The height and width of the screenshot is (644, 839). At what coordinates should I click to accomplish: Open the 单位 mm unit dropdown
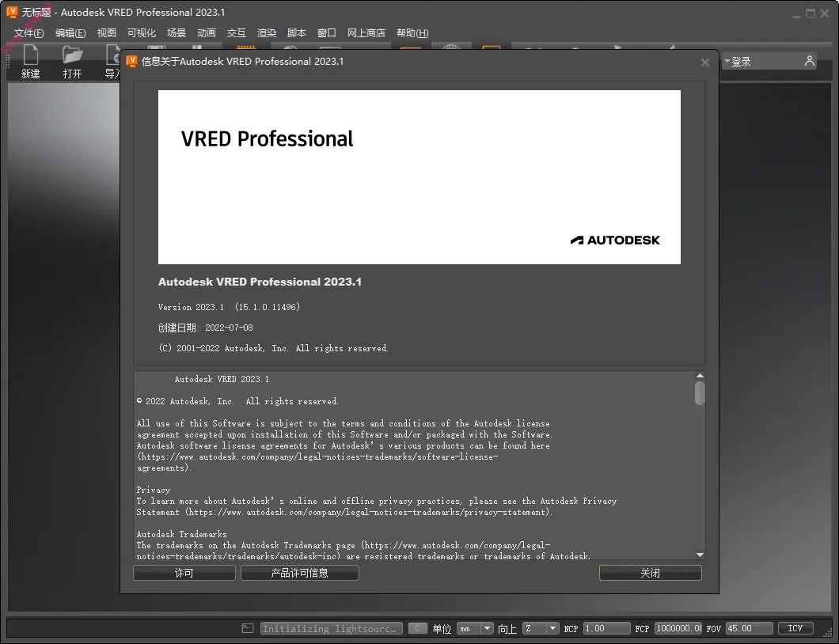475,628
